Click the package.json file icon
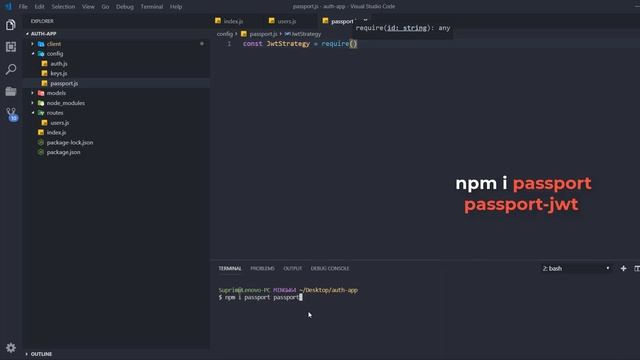The image size is (640, 360). coord(41,152)
